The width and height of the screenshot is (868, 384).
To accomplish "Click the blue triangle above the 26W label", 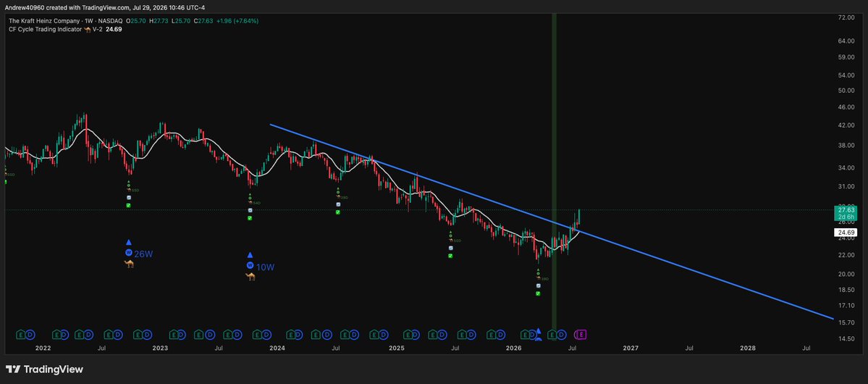I will point(128,242).
